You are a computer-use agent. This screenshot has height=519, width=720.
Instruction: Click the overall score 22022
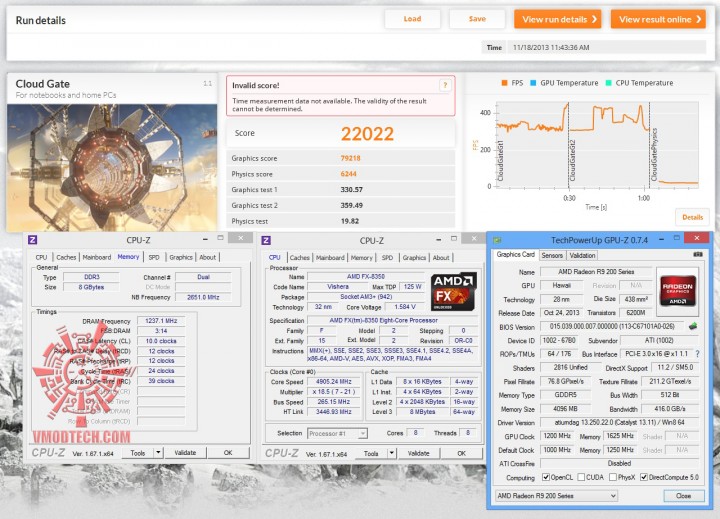click(x=367, y=134)
